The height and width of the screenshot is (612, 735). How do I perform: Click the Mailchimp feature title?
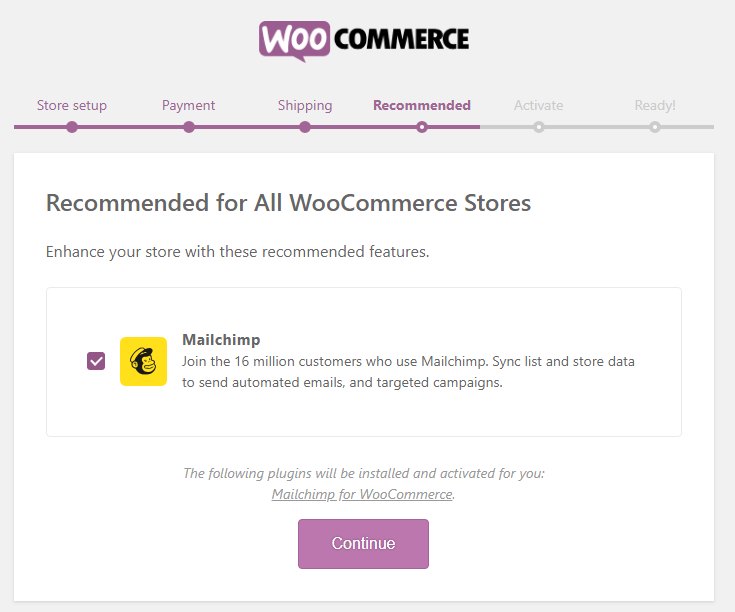pos(221,340)
